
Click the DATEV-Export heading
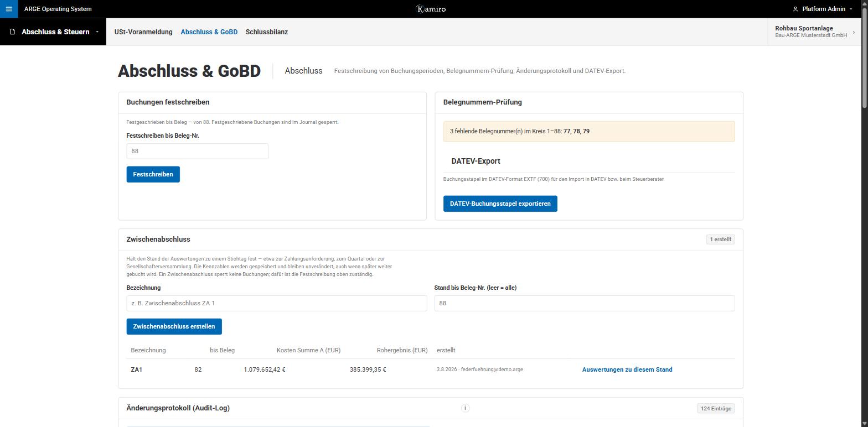[x=476, y=161]
